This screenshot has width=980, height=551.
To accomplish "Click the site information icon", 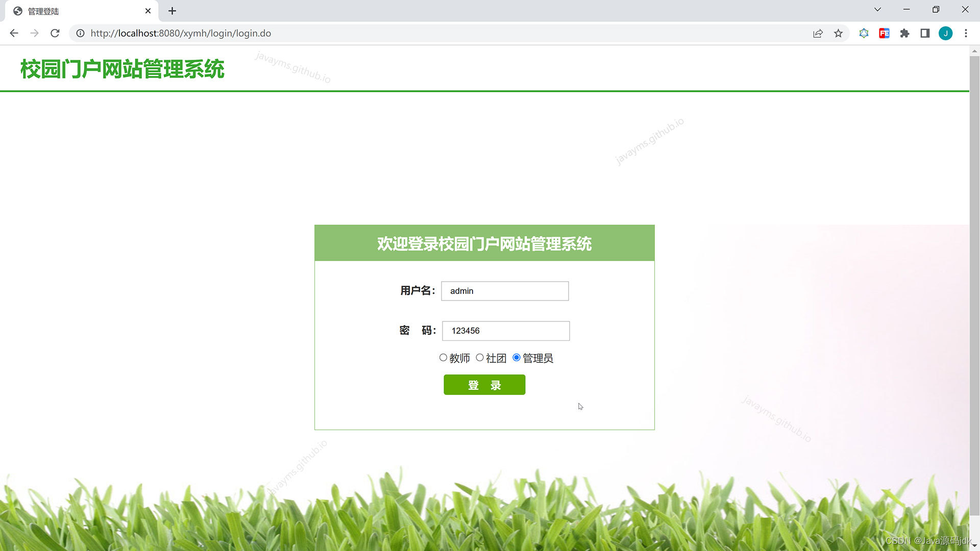I will pos(80,33).
